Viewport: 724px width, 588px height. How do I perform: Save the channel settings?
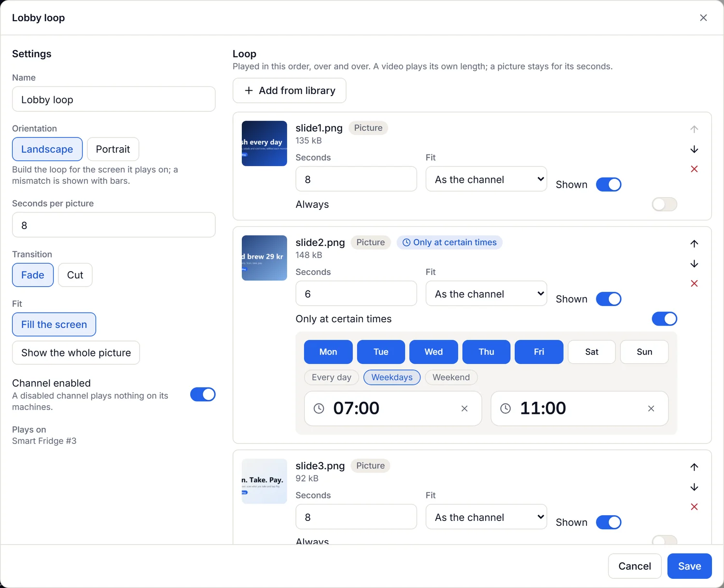pyautogui.click(x=689, y=566)
